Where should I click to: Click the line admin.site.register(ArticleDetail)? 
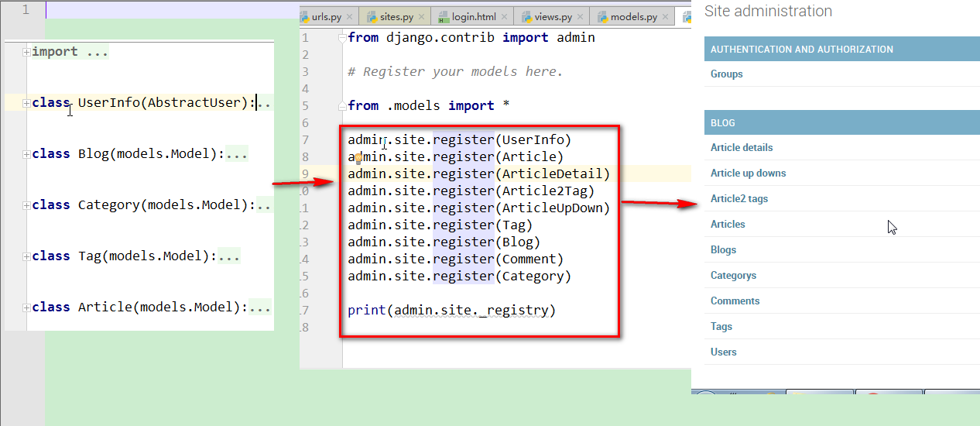[478, 174]
